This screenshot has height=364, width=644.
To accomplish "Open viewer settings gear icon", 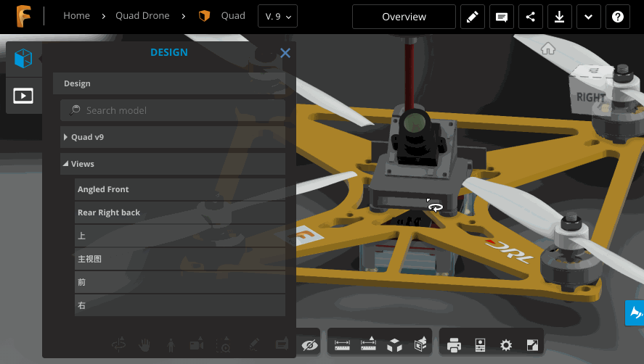I will tap(506, 345).
